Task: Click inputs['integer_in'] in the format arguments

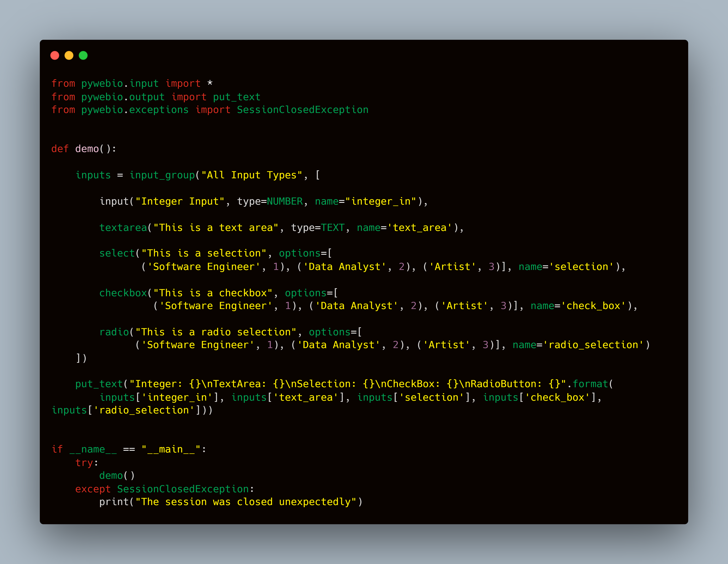Action: pos(159,397)
